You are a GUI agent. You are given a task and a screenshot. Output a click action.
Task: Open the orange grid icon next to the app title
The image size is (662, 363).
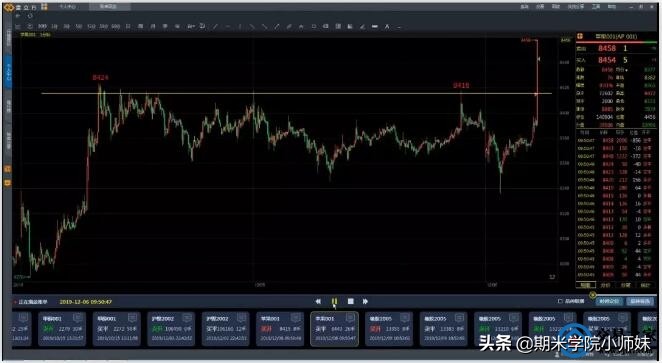click(x=44, y=7)
